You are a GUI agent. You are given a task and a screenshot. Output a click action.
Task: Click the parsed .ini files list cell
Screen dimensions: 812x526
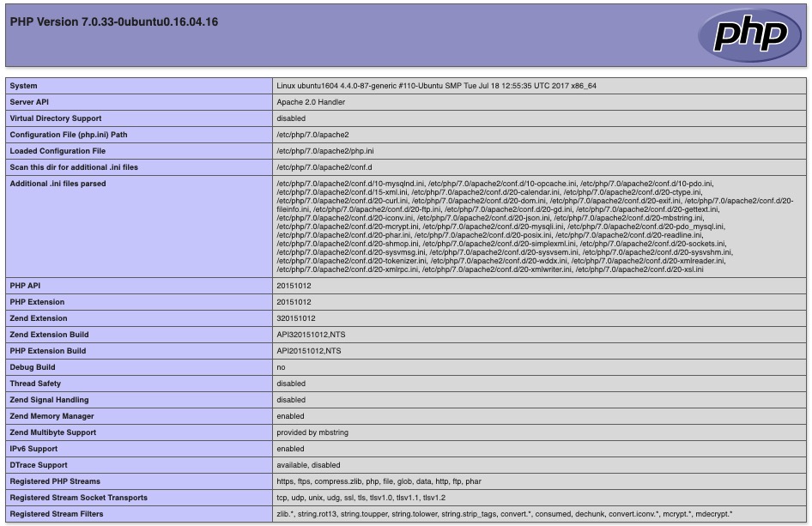(539, 227)
